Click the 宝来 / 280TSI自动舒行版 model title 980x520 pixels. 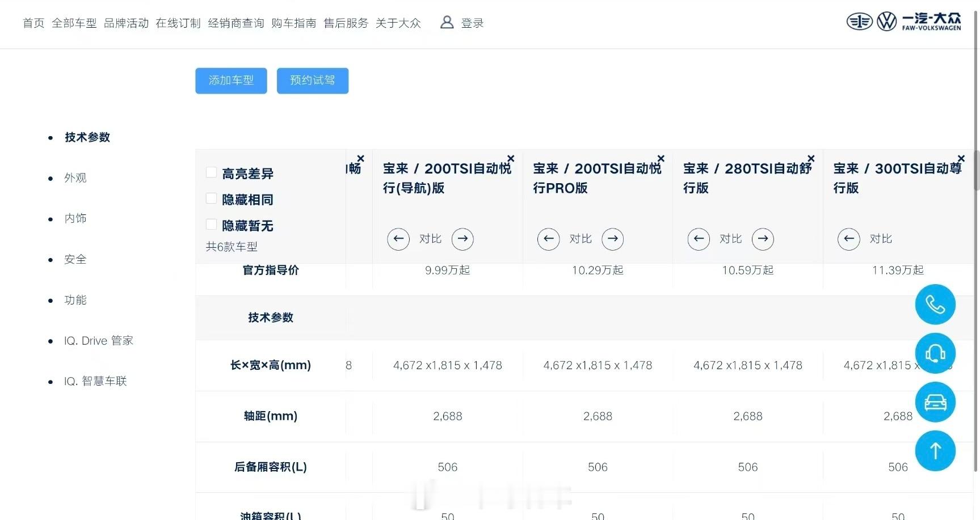tap(747, 178)
